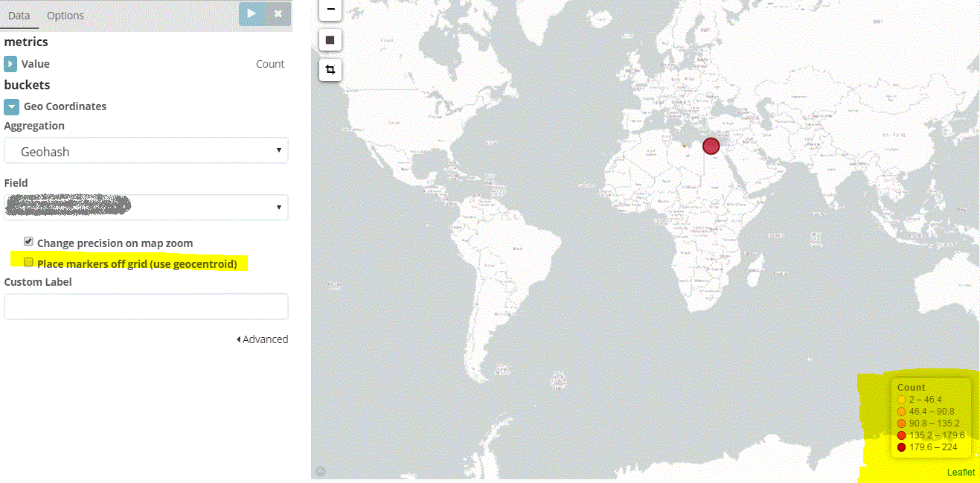Click the Custom Label input field
Image resolution: width=980 pixels, height=483 pixels.
pyautogui.click(x=146, y=307)
